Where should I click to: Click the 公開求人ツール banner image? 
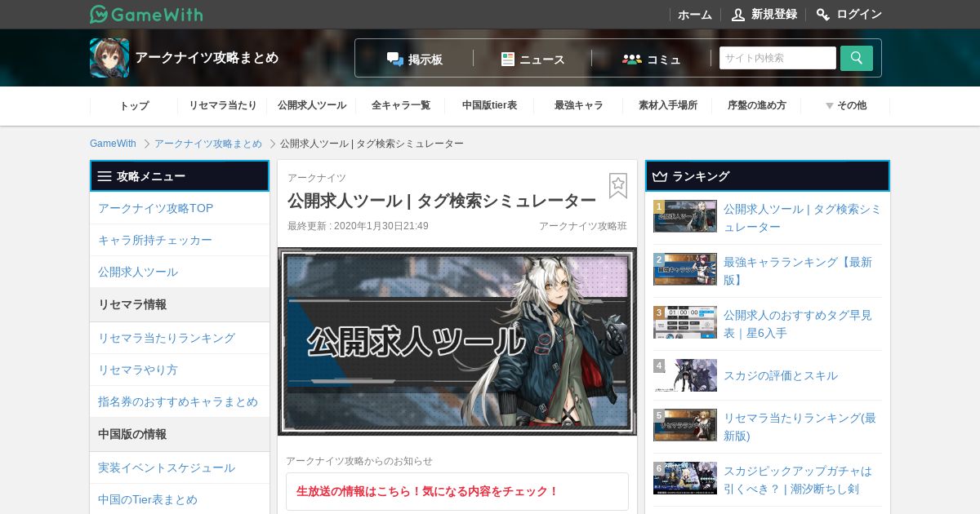[457, 341]
